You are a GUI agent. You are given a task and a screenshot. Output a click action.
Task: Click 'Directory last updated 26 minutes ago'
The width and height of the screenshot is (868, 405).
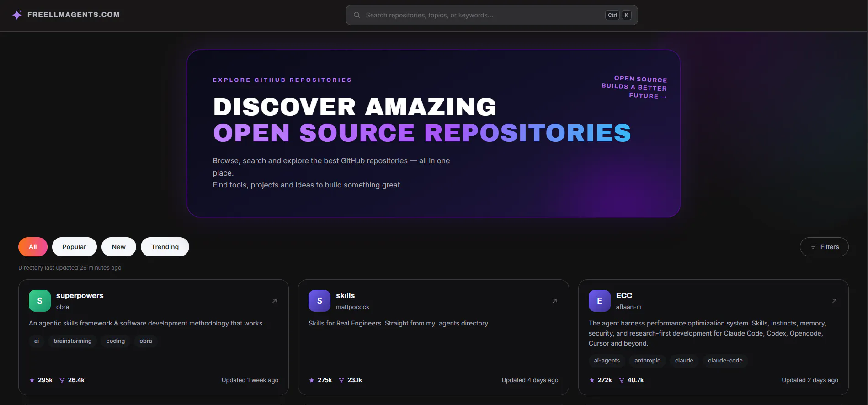tap(70, 268)
